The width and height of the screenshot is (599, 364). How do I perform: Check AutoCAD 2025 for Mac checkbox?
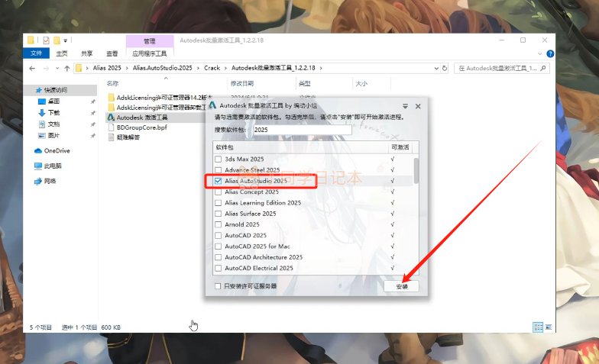tap(219, 246)
